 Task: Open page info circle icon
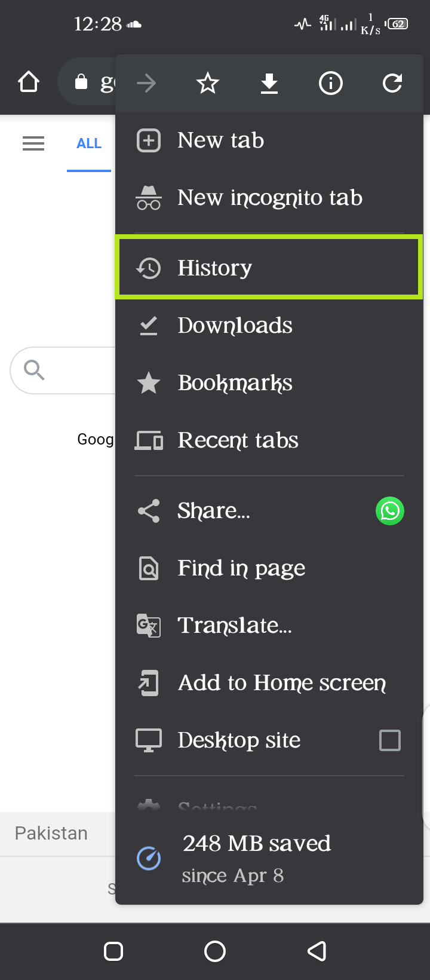[331, 83]
